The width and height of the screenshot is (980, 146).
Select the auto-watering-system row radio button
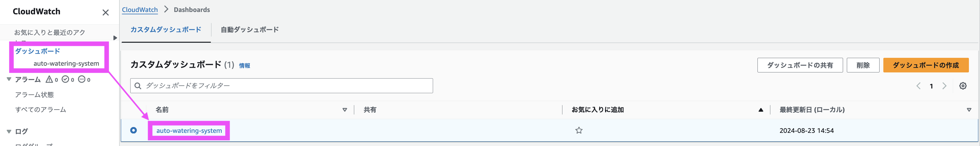(133, 131)
